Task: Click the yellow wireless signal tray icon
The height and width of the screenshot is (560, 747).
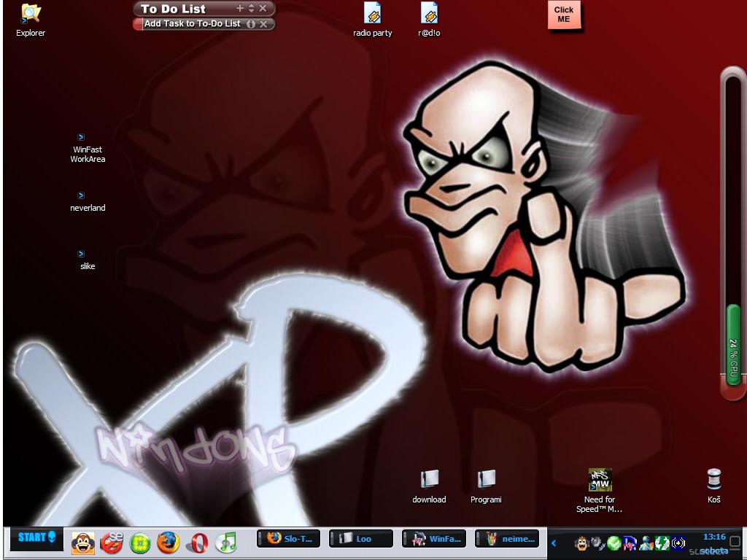Action: click(x=678, y=542)
